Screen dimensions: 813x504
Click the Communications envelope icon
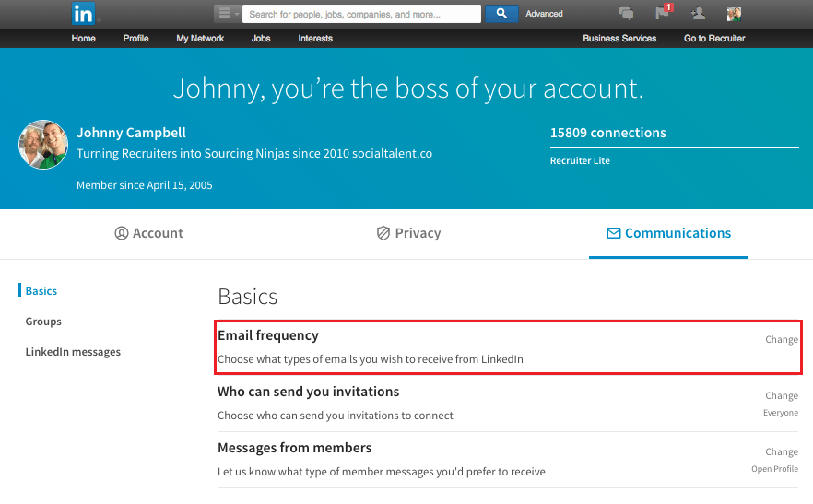pos(613,233)
